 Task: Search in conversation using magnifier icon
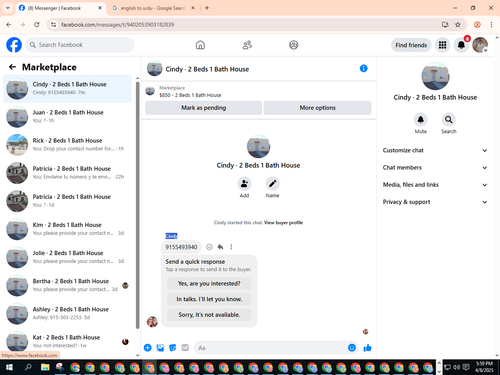[x=449, y=119]
